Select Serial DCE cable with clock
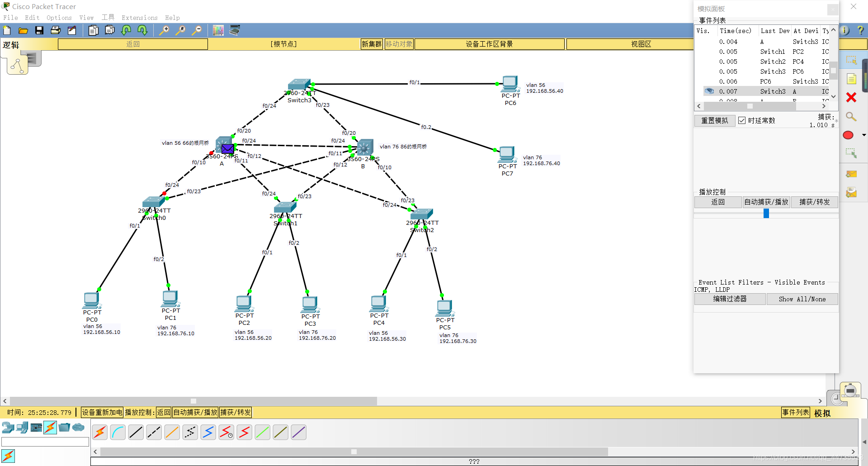Screen dimensions: 868x466 [x=226, y=433]
